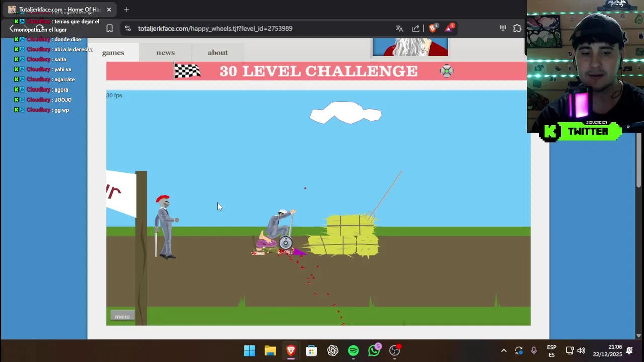Open ChatGPT app from taskbar

point(333,350)
